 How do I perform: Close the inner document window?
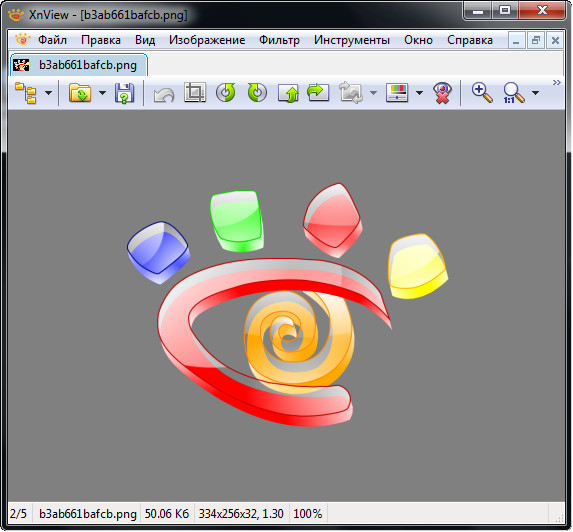click(x=555, y=40)
